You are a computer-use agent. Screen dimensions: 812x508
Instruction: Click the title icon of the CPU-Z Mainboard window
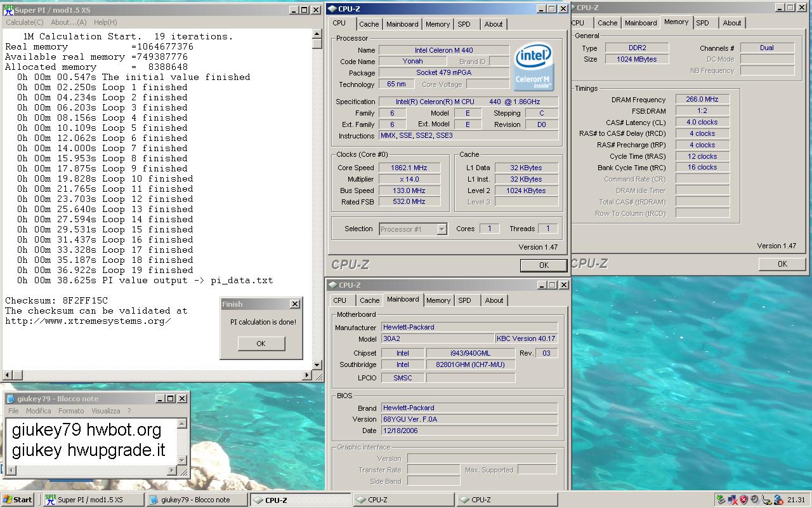[332, 285]
